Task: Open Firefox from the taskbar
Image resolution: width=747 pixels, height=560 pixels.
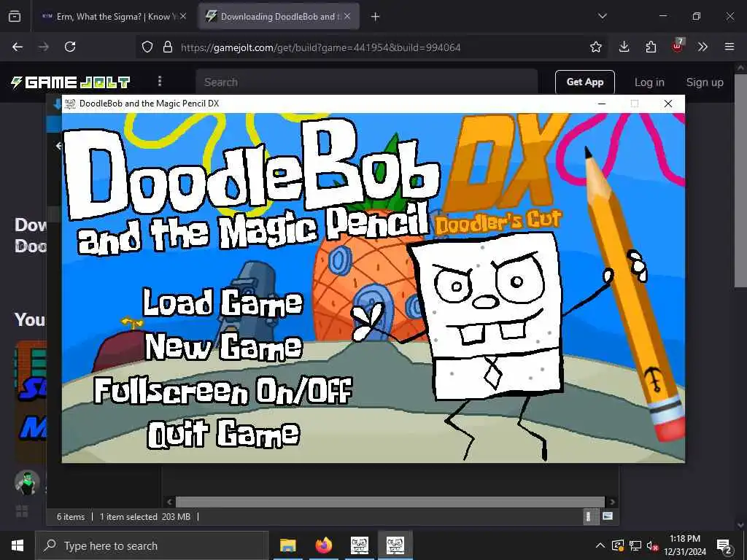Action: click(323, 545)
